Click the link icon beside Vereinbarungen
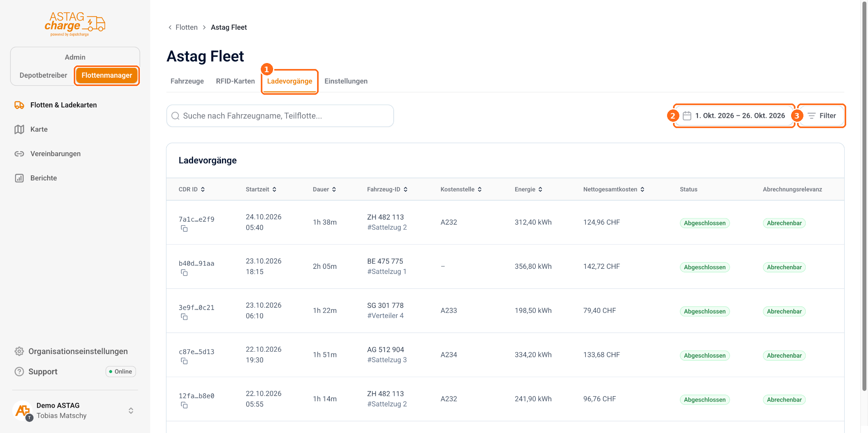Viewport: 868px width, 433px height. point(19,154)
